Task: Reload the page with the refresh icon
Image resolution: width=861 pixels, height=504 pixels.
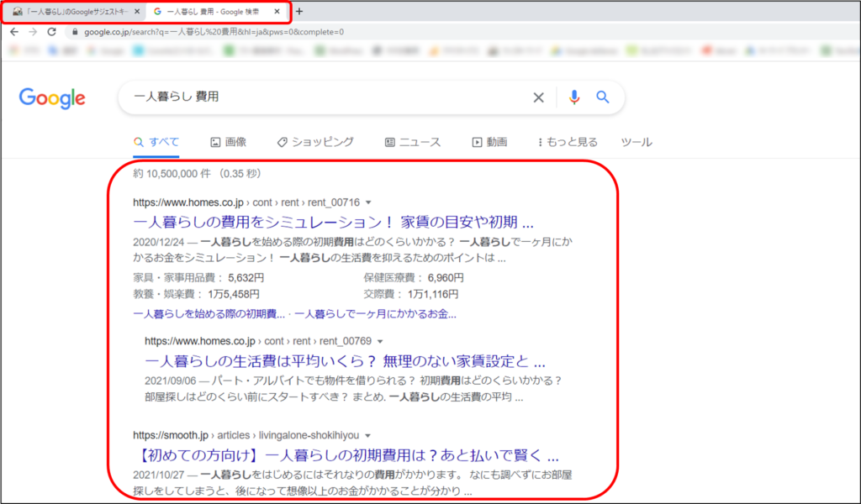Action: (x=51, y=32)
